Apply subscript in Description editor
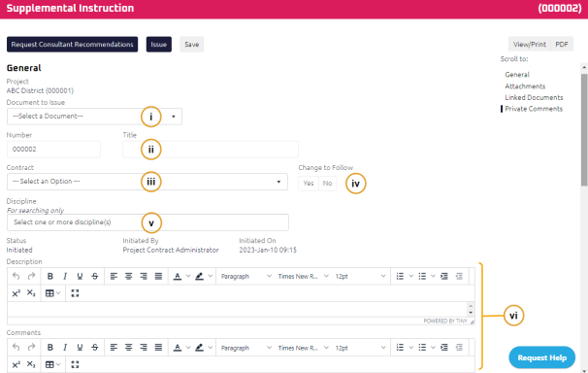This screenshot has width=588, height=373. coord(31,293)
